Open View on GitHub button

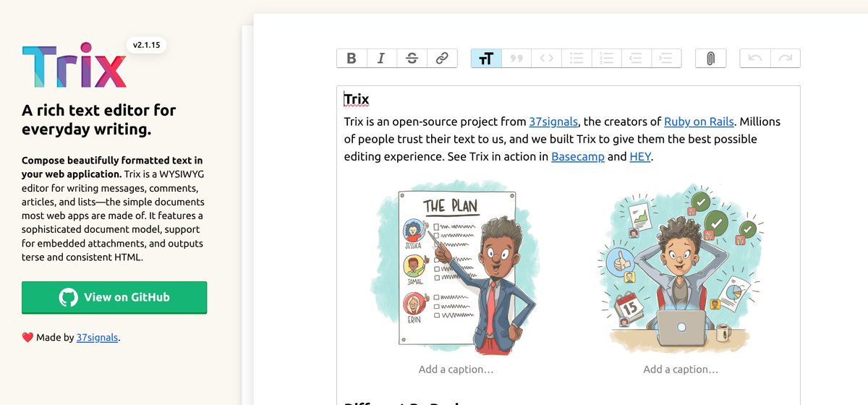(x=114, y=297)
